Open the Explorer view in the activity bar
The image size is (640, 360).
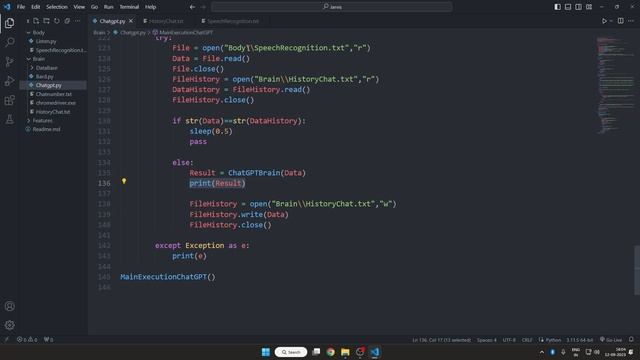pos(9,23)
